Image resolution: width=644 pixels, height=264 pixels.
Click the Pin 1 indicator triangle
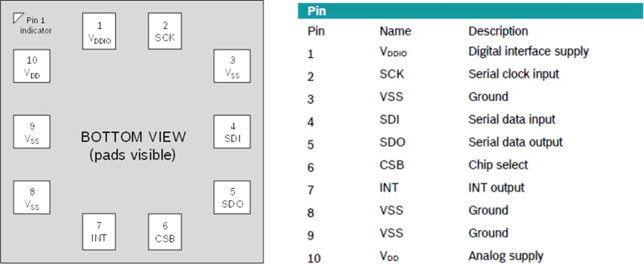(18, 19)
